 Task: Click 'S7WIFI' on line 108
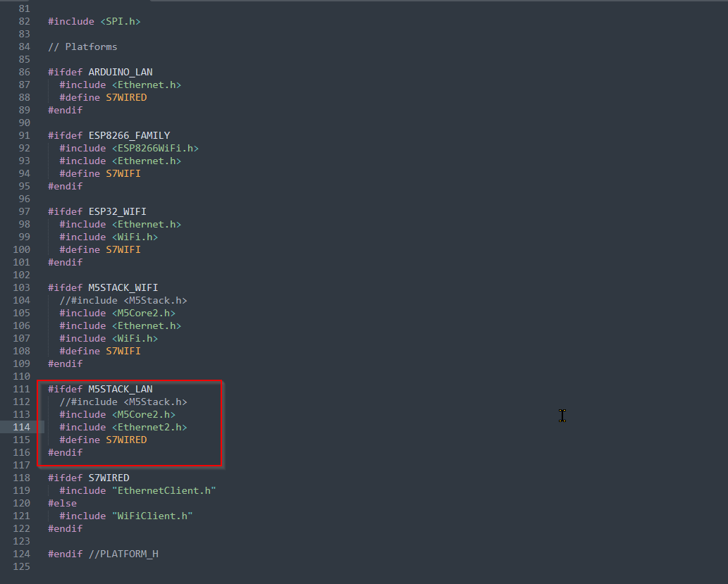coord(123,352)
